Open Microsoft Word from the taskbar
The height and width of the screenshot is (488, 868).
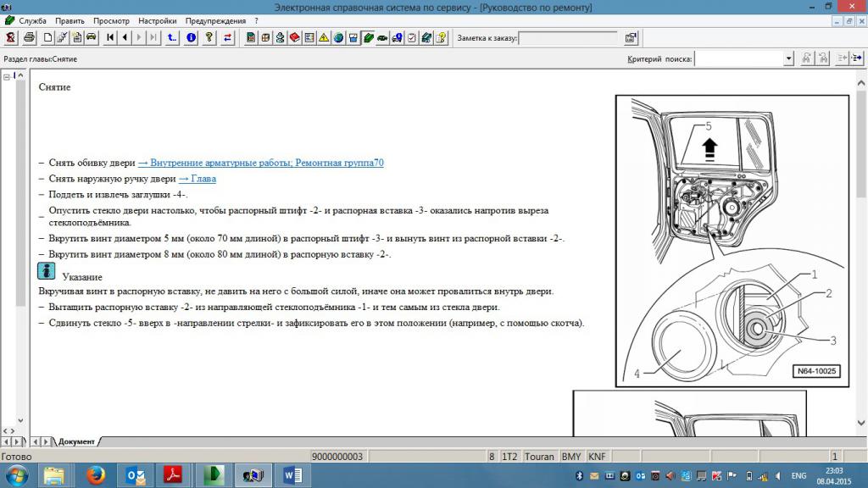click(292, 475)
